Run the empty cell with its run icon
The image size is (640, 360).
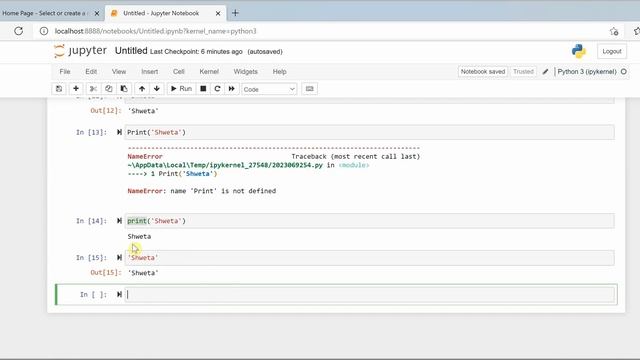(119, 294)
